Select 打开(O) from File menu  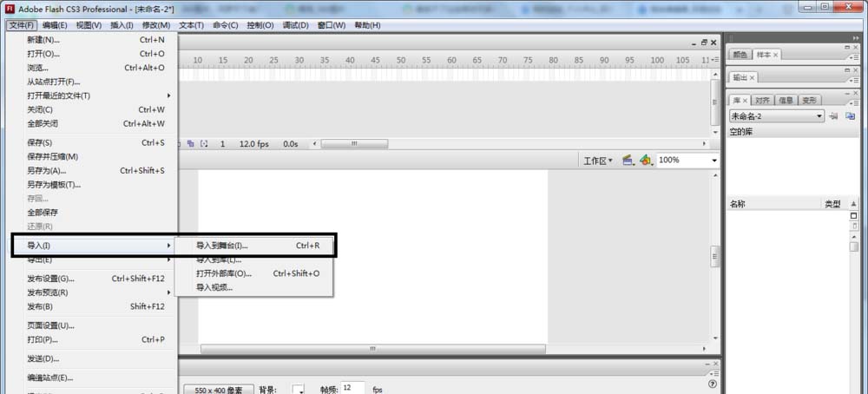[x=94, y=54]
